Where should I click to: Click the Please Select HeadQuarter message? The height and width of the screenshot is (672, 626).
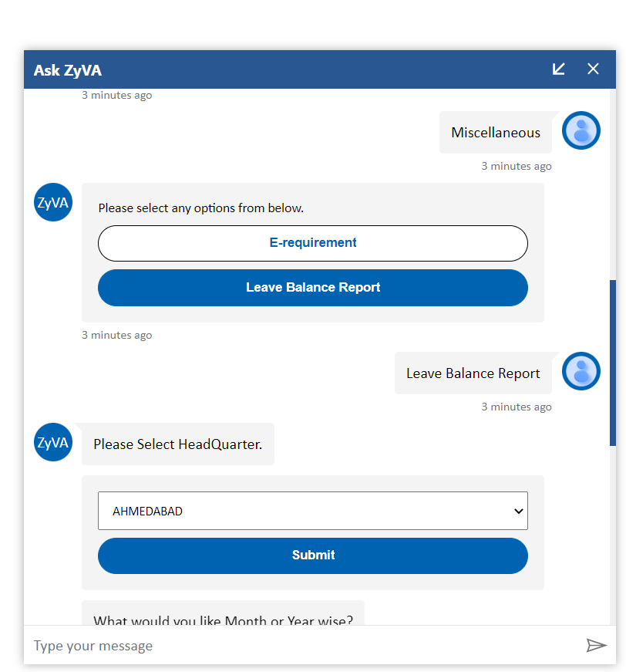click(x=178, y=444)
